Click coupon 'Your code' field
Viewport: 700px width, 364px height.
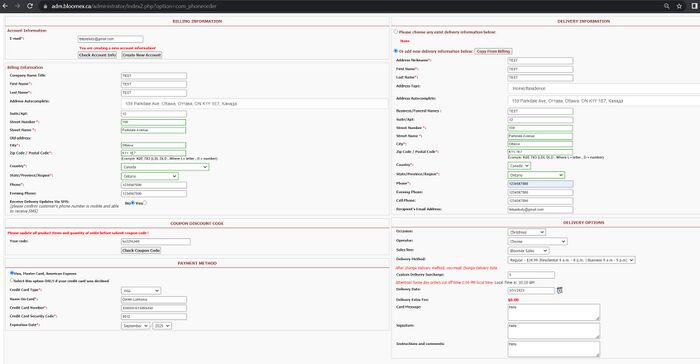pyautogui.click(x=156, y=242)
